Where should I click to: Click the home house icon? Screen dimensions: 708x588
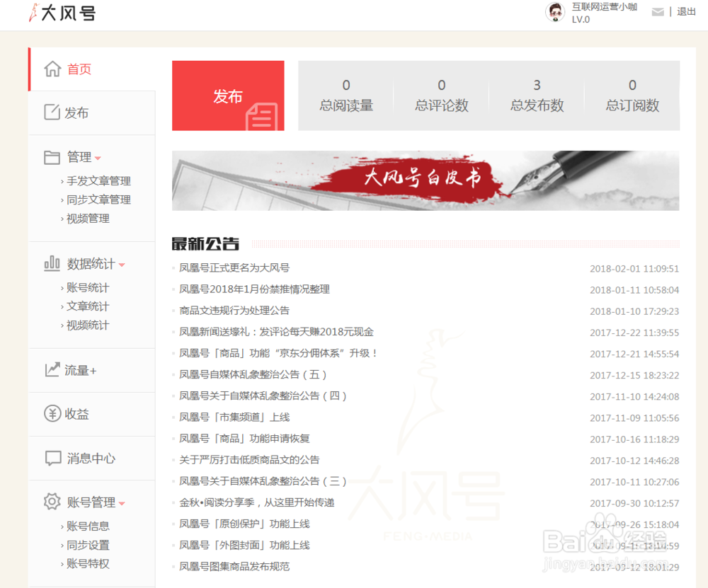pyautogui.click(x=52, y=69)
